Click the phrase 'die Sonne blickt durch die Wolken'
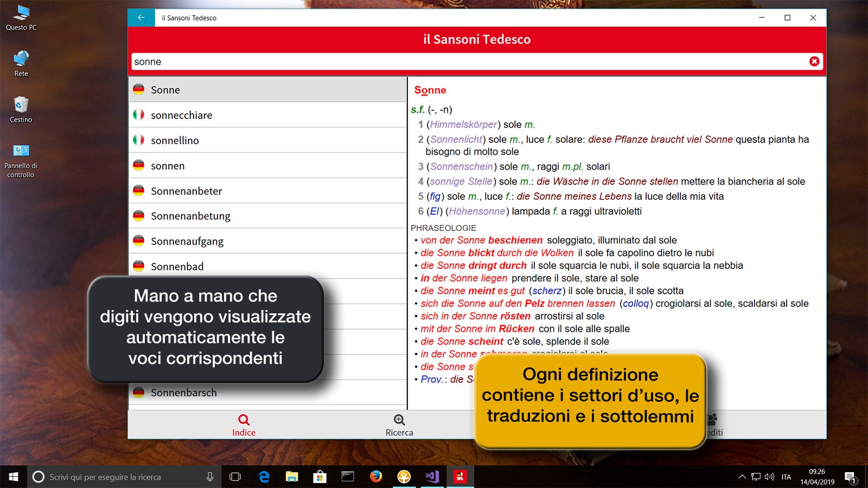 tap(497, 253)
